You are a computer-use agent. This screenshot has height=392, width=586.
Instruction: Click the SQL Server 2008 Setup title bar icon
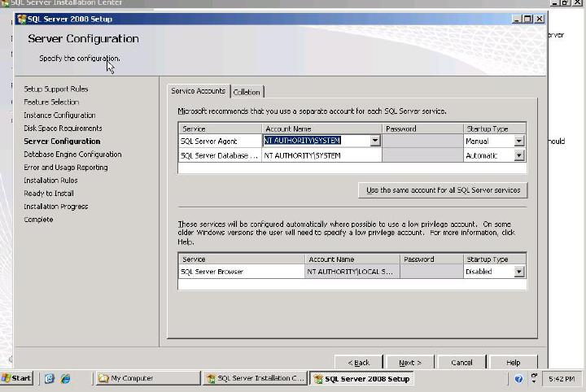coord(22,19)
